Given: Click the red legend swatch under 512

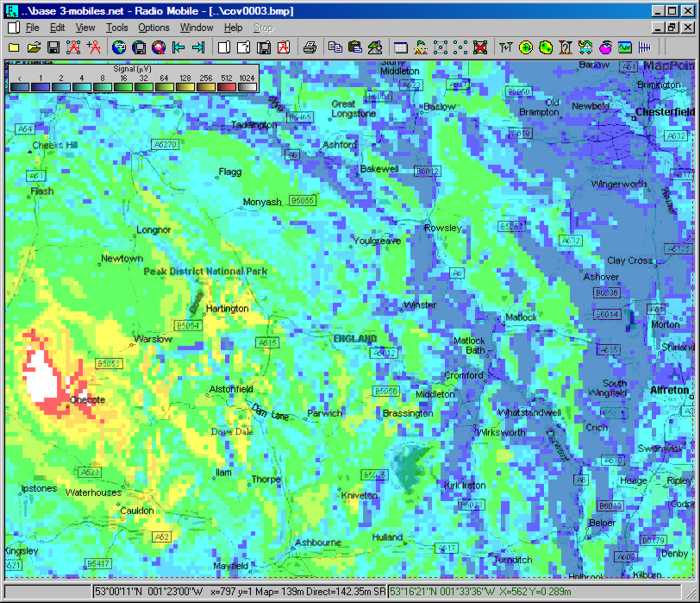Looking at the screenshot, I should click(x=227, y=87).
